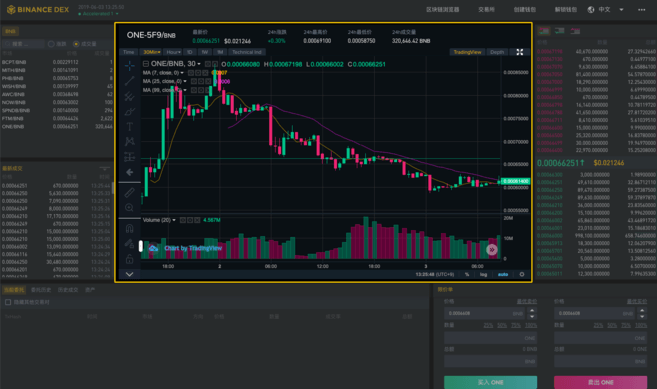
Task: Click the back arrow in chart toolbar
Action: (x=129, y=172)
